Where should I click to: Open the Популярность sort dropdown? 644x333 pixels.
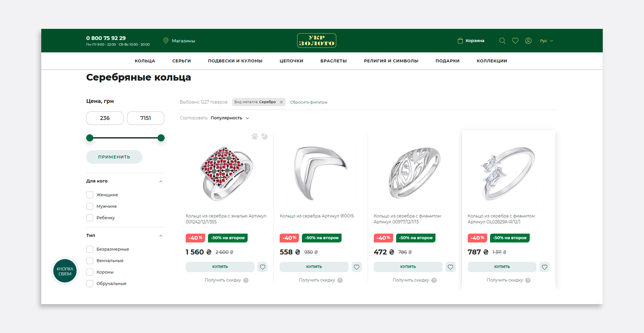coord(230,118)
